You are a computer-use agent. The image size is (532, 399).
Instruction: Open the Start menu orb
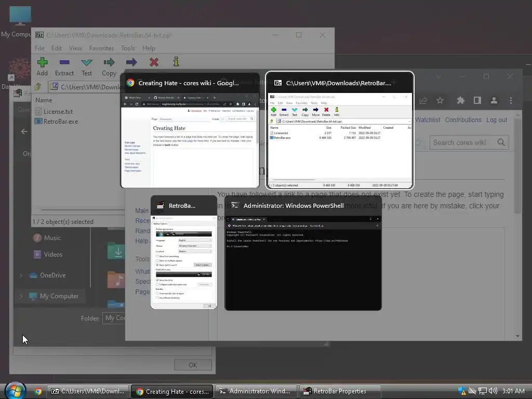point(15,391)
